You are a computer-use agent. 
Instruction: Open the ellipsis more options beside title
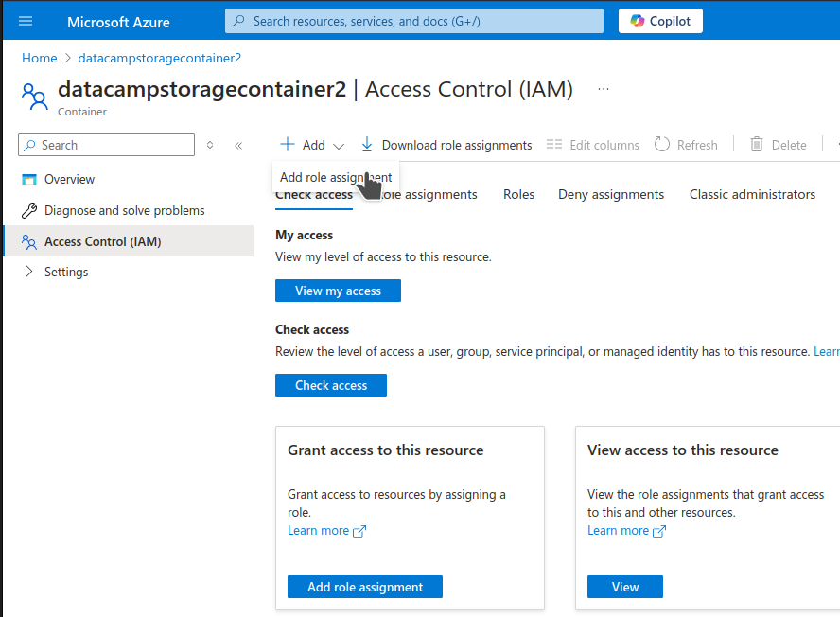tap(604, 89)
